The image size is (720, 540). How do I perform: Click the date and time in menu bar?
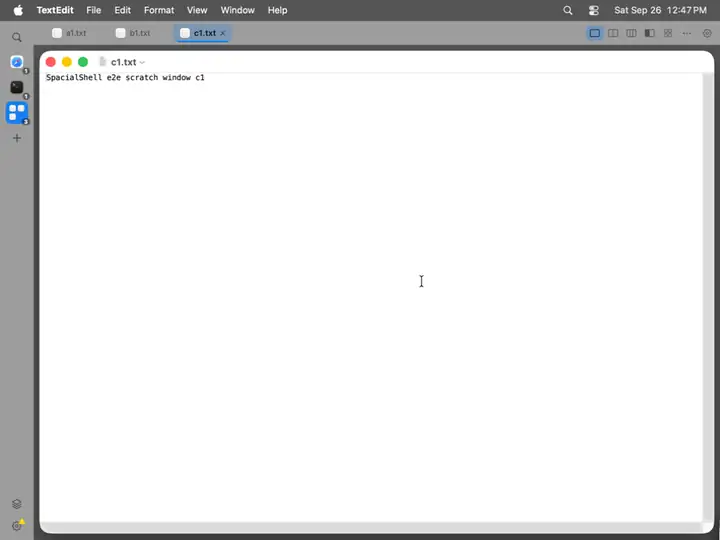pos(660,10)
